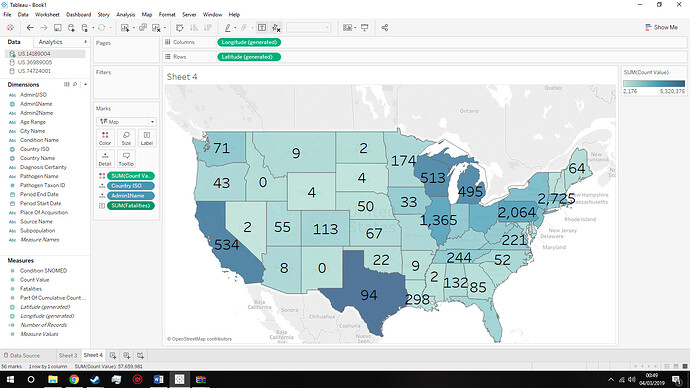
Task: Open the Size marks card button
Action: tap(126, 138)
